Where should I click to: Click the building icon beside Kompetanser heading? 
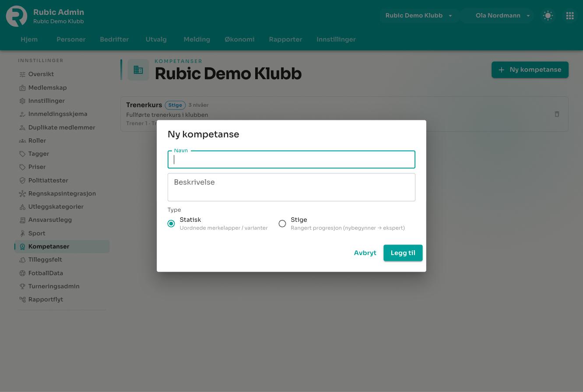click(138, 70)
